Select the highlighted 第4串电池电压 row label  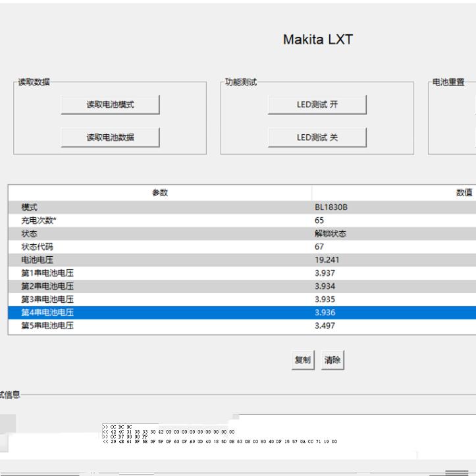click(47, 312)
